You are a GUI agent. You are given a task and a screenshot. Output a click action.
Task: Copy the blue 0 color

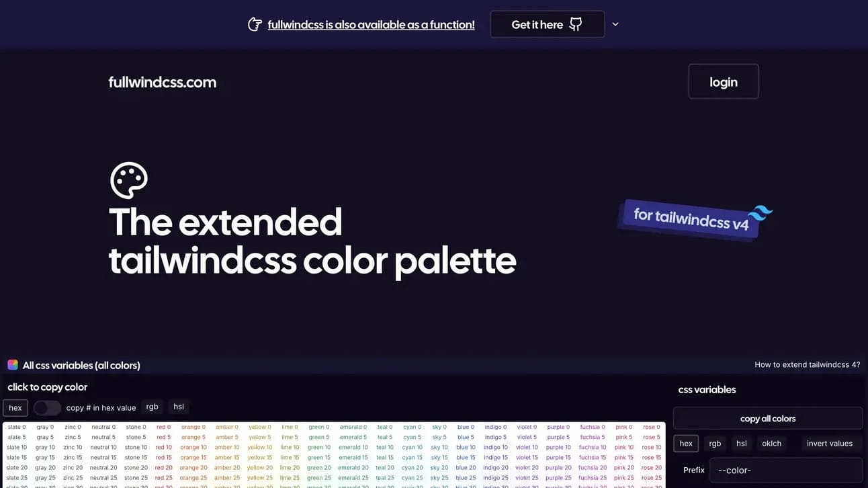(x=466, y=427)
